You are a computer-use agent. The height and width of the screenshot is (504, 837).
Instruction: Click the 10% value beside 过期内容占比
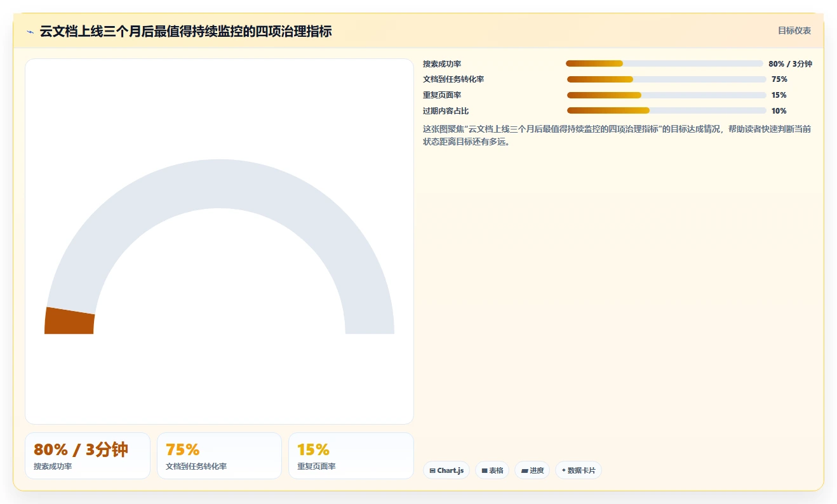pyautogui.click(x=779, y=111)
